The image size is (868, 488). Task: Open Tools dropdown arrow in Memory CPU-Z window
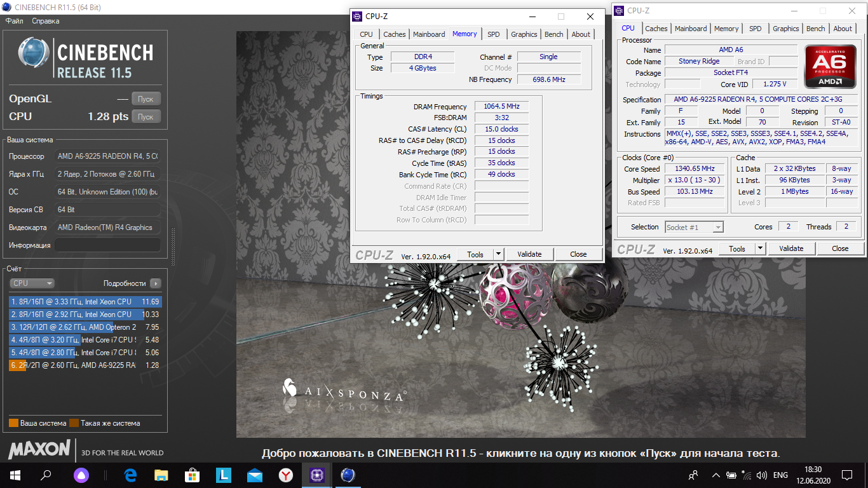pos(499,254)
